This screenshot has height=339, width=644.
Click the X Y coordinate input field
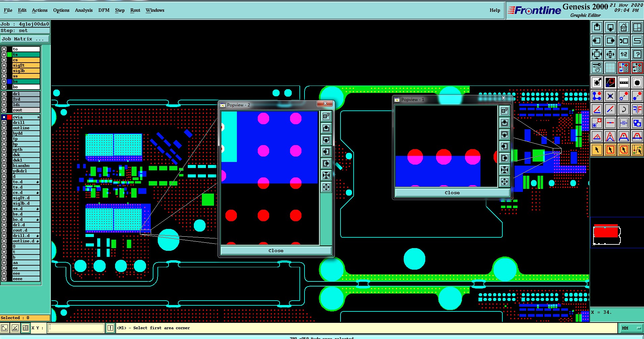tap(76, 328)
